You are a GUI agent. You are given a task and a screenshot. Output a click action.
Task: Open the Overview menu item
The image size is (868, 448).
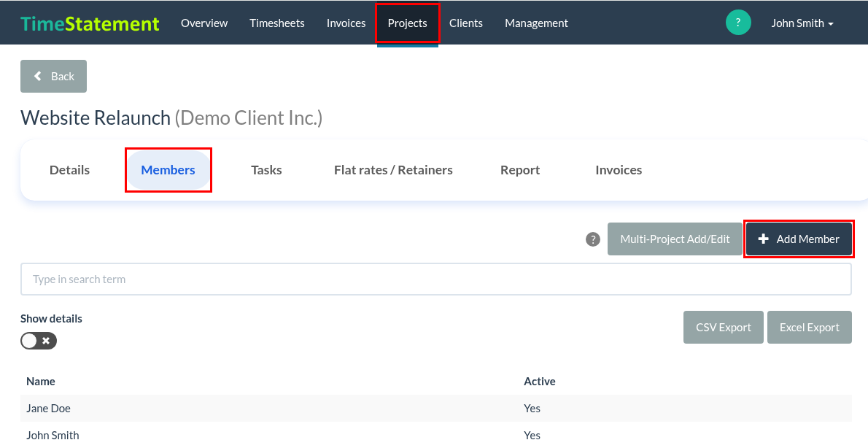coord(204,23)
